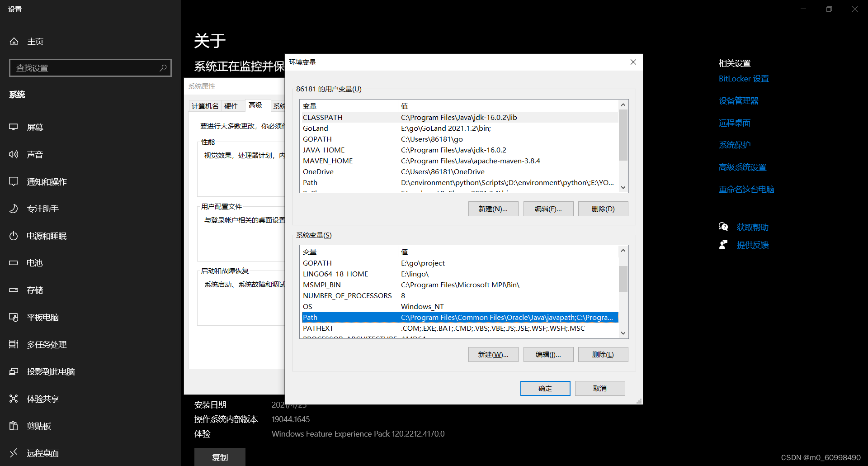
Task: Click the user variables scrollbar thumb
Action: (x=623, y=135)
